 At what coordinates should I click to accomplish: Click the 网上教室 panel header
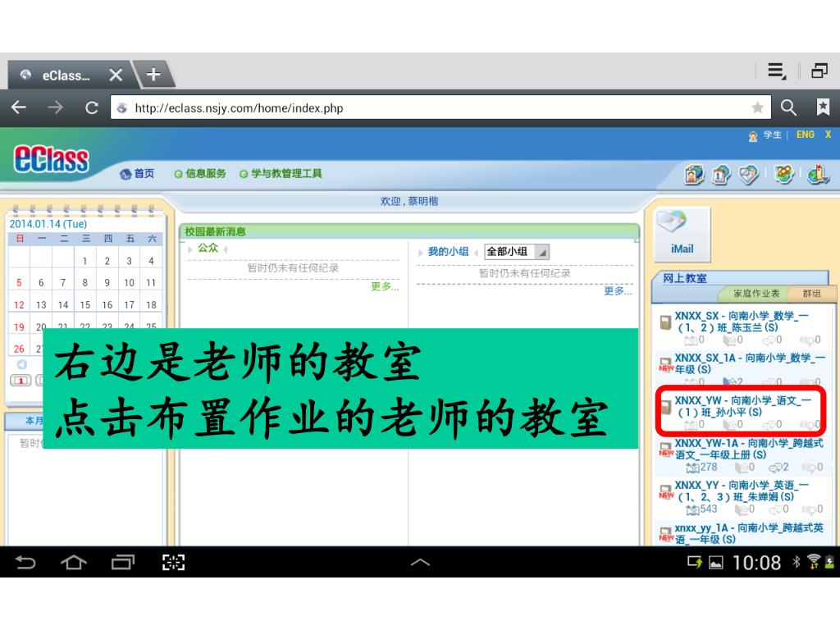685,278
